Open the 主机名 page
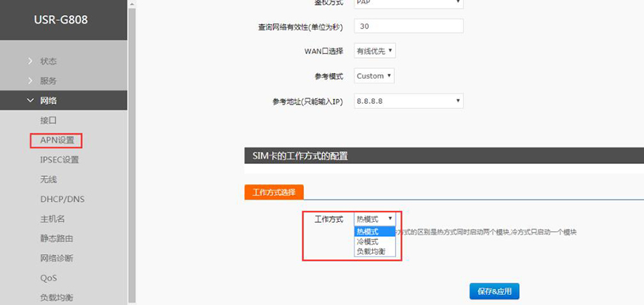Screen dimensions: 644x305 click(x=52, y=219)
